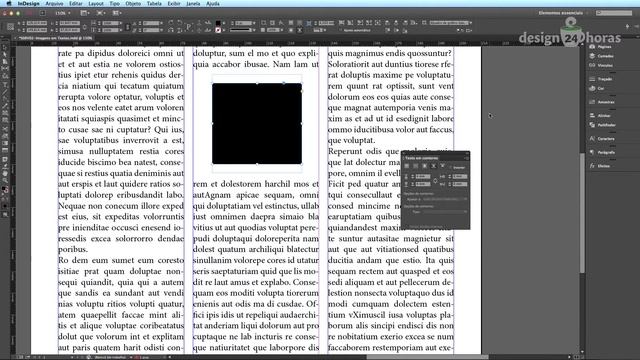
Task: Select the Zoom tool in the toolbox
Action: pos(5,180)
